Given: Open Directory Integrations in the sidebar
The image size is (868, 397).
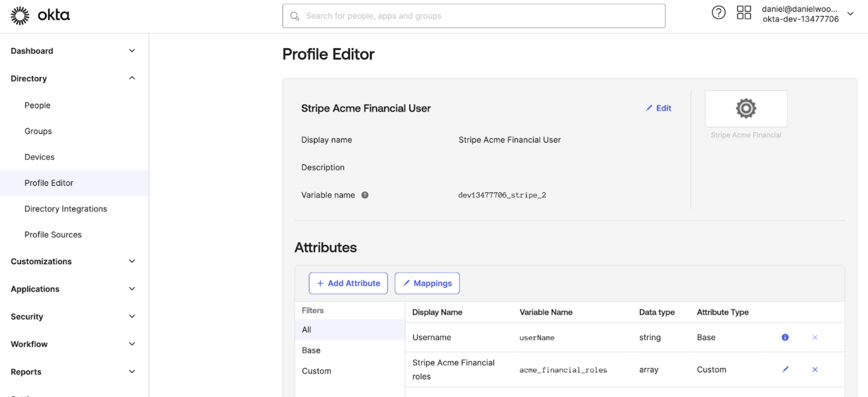Looking at the screenshot, I should coord(66,209).
